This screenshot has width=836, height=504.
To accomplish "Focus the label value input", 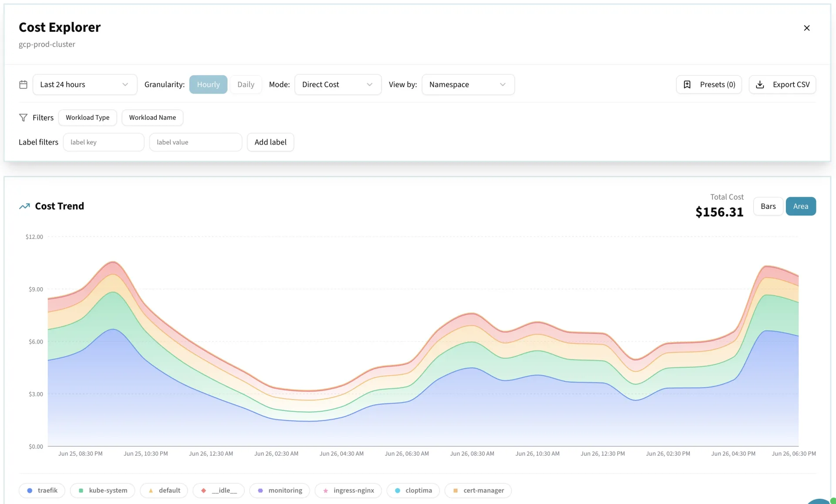I will [196, 142].
